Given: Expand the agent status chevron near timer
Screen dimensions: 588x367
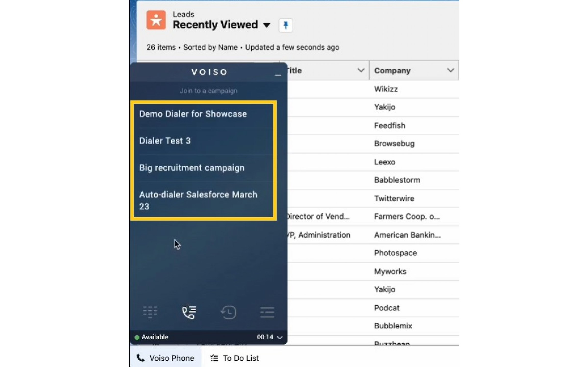Looking at the screenshot, I should (280, 338).
